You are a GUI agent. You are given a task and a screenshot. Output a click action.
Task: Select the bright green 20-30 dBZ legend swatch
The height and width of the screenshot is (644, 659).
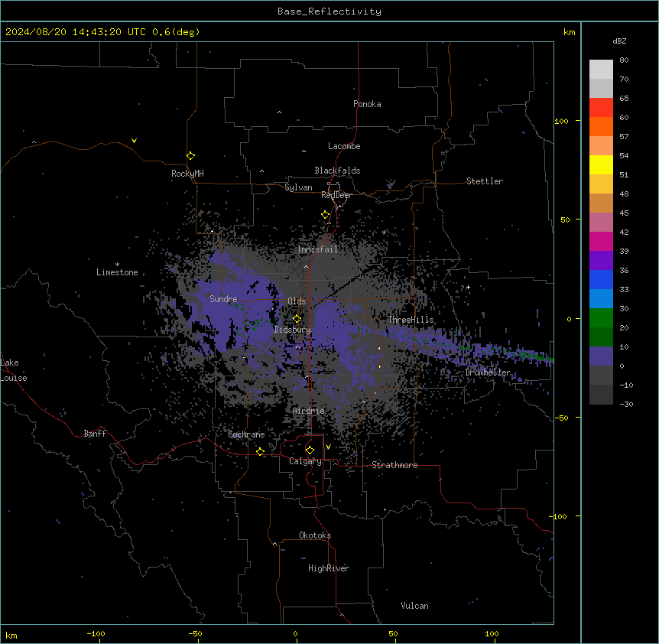coord(601,318)
